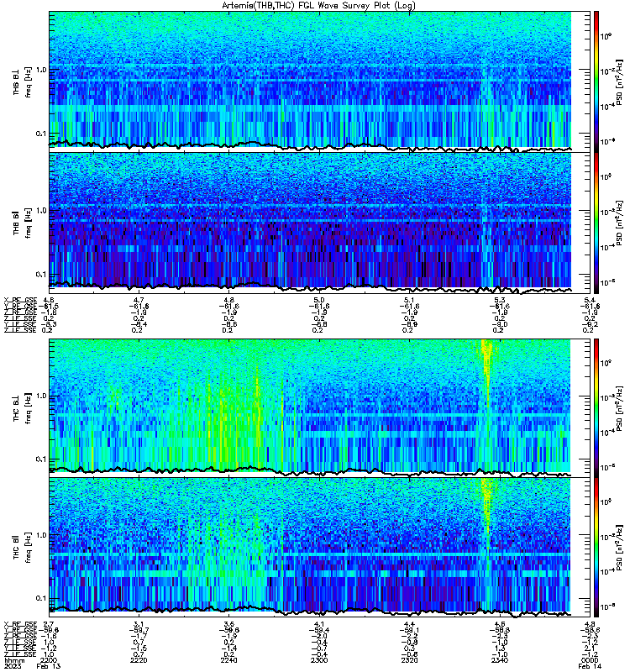This screenshot has width=630, height=672.
Task: Click the THC Y_RE_GSE value -58.6
Action: 590,630
